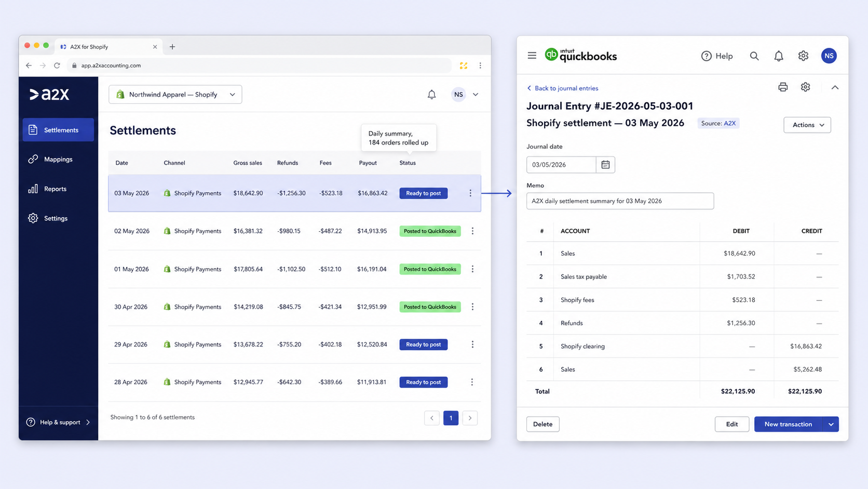Screen dimensions: 868x489
Task: Click the Shopify clearing account row
Action: [682, 347]
